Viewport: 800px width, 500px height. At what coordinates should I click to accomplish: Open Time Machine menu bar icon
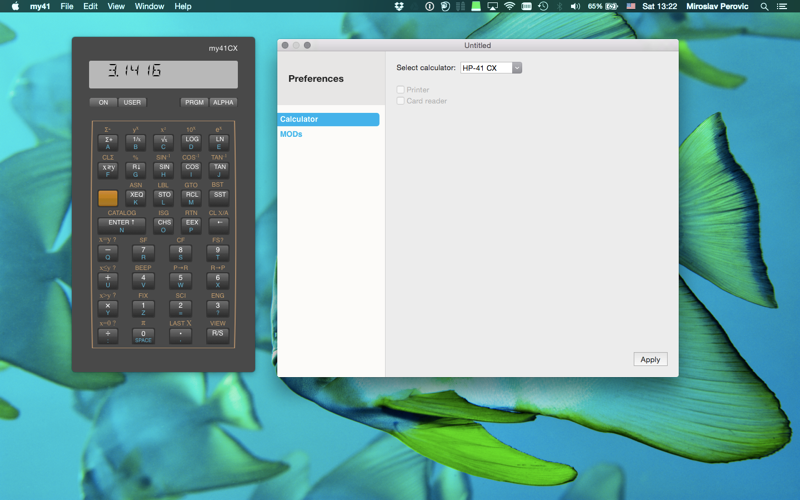pyautogui.click(x=543, y=6)
